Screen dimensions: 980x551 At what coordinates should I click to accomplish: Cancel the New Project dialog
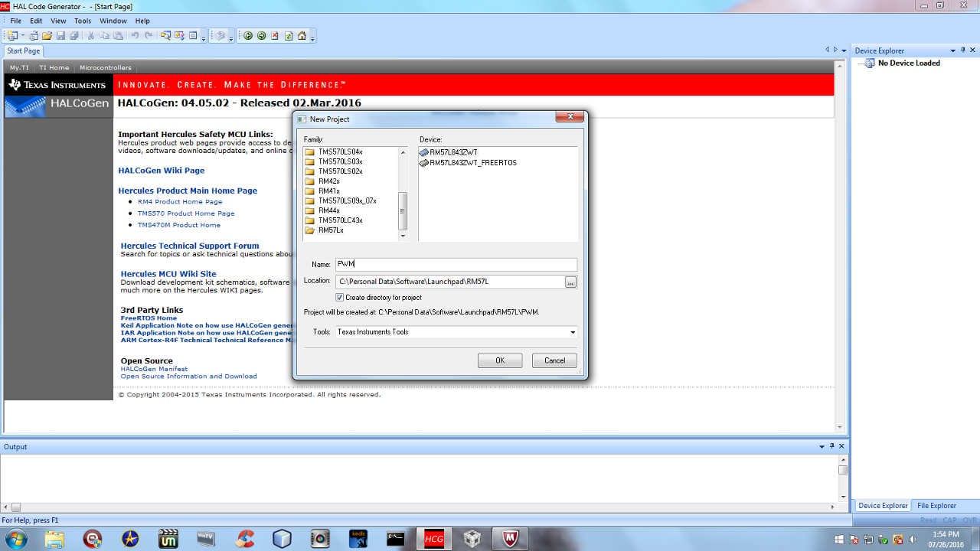[554, 360]
